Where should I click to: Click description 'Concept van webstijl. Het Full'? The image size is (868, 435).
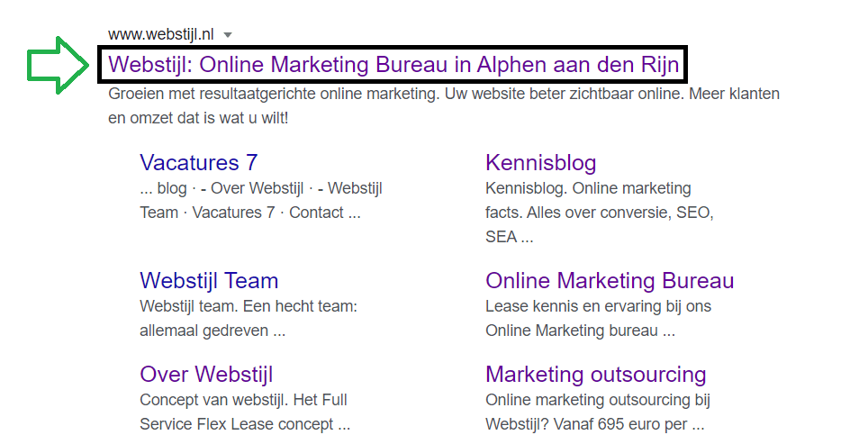244,400
